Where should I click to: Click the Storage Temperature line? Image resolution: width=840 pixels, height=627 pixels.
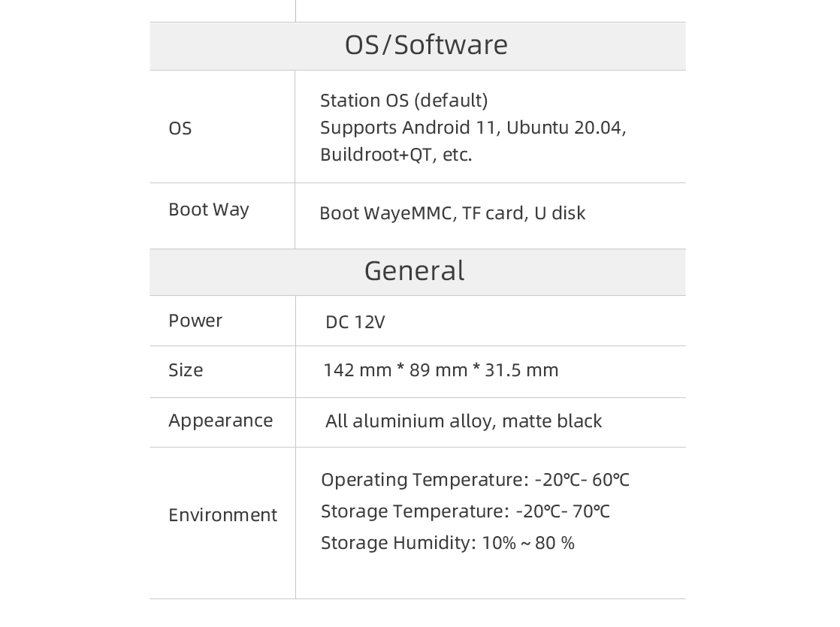pos(465,511)
